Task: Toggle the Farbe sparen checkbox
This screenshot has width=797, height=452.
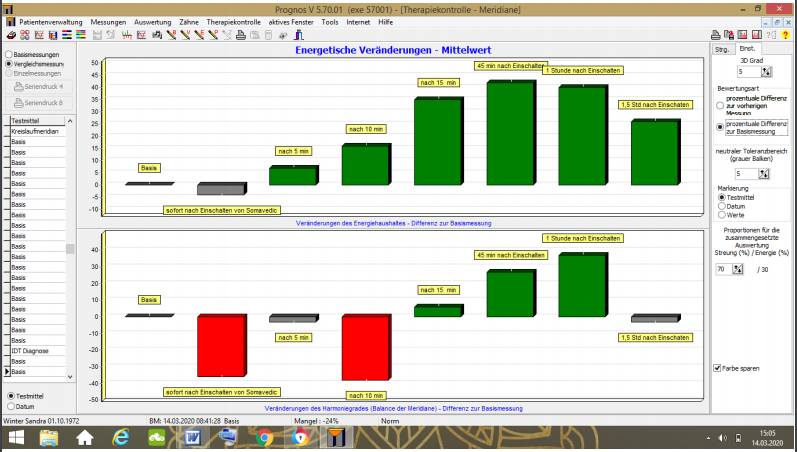Action: 718,368
